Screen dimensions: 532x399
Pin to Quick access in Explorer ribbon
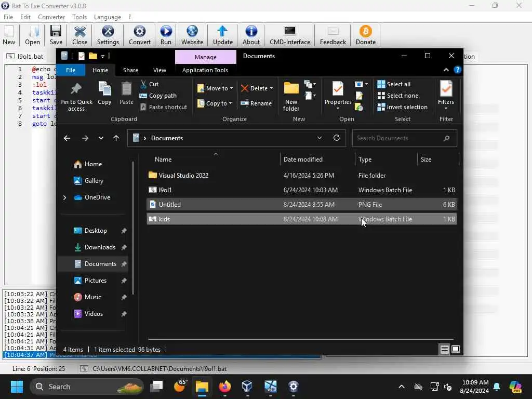point(76,97)
